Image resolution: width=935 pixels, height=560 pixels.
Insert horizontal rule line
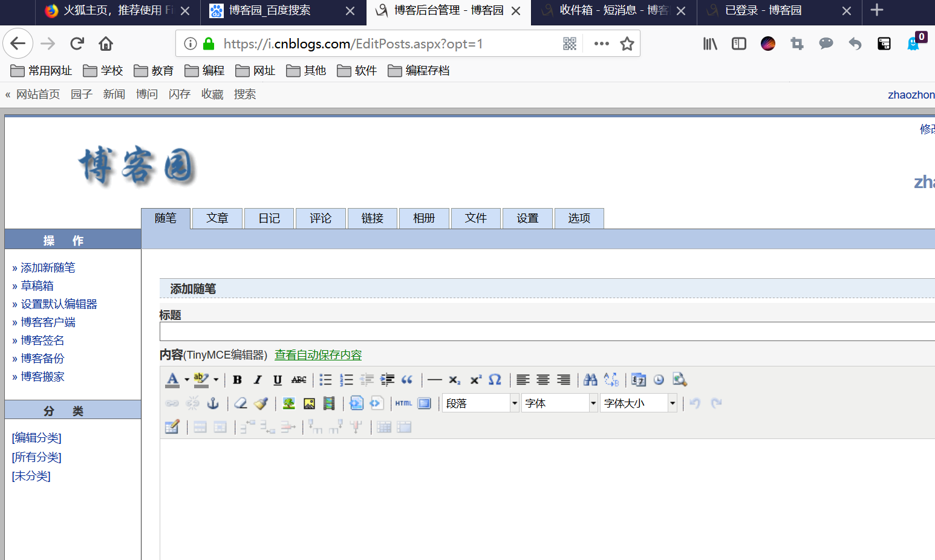[x=434, y=380]
